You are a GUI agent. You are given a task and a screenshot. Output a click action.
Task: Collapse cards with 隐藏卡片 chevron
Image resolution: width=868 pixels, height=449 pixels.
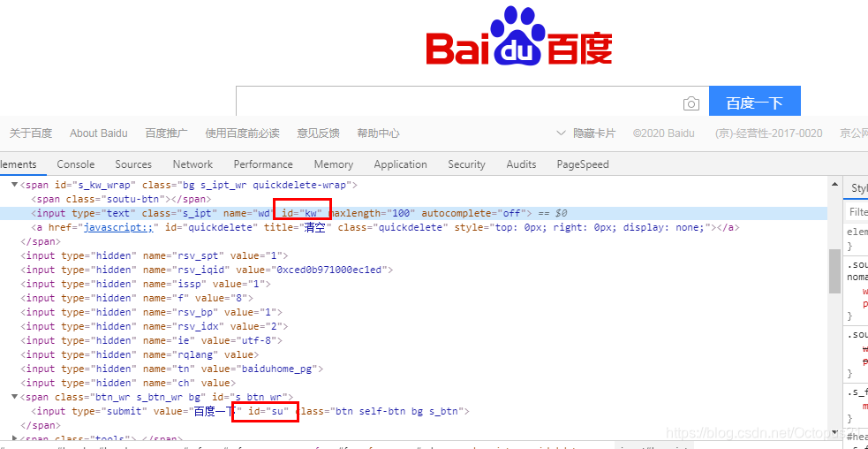(585, 133)
